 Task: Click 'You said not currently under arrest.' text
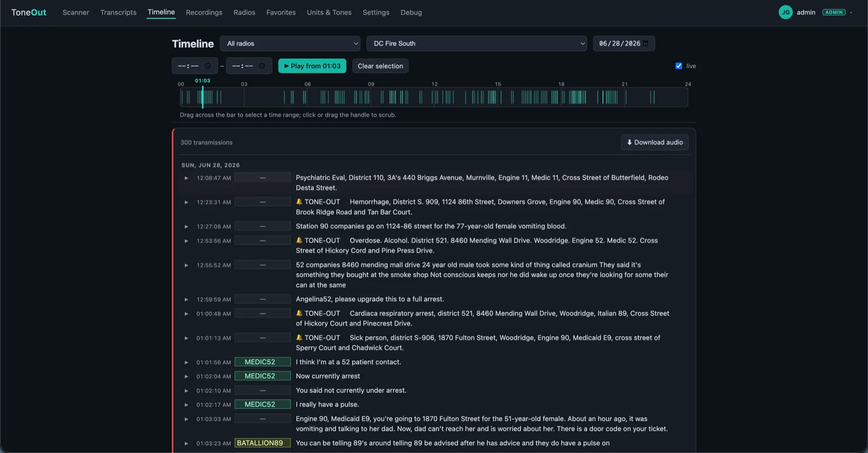[351, 390]
